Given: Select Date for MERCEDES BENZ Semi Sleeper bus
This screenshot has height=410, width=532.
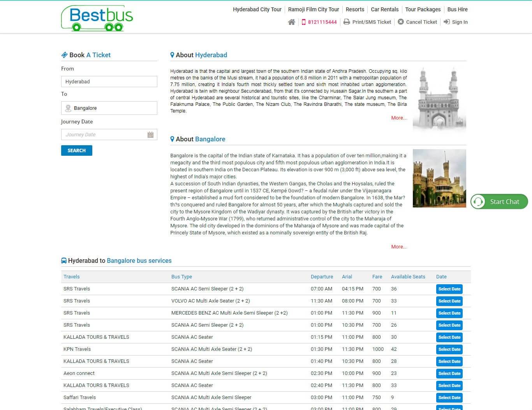Looking at the screenshot, I should coord(449,313).
